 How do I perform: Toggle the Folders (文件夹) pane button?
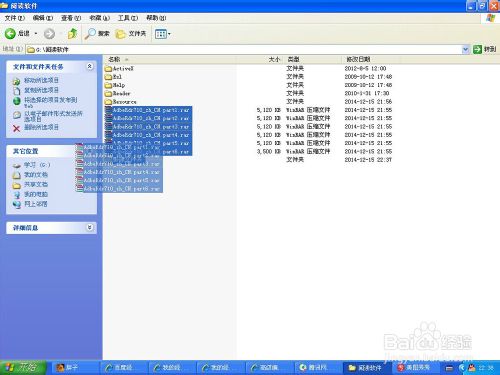[x=131, y=33]
